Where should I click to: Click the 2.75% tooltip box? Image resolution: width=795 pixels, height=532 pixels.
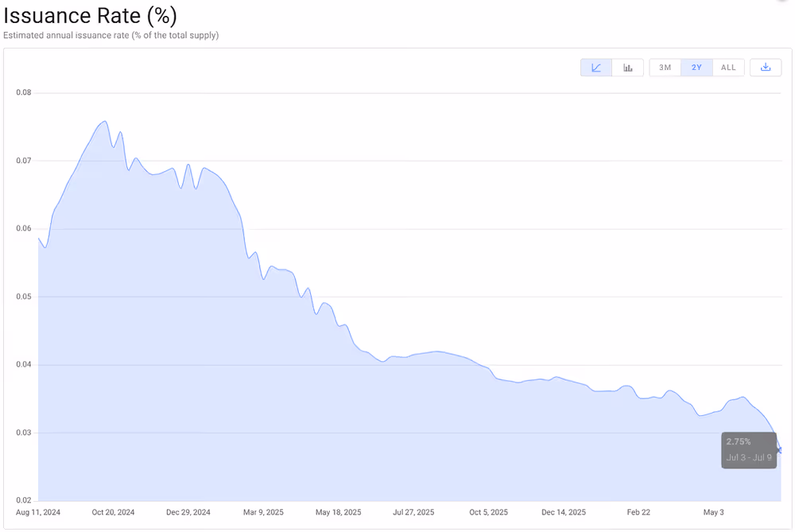749,450
